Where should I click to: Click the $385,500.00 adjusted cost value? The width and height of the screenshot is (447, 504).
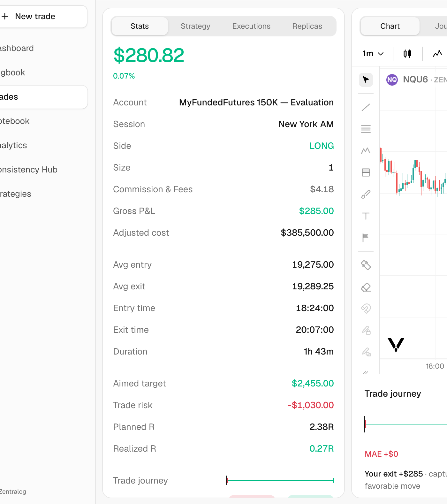tap(307, 233)
